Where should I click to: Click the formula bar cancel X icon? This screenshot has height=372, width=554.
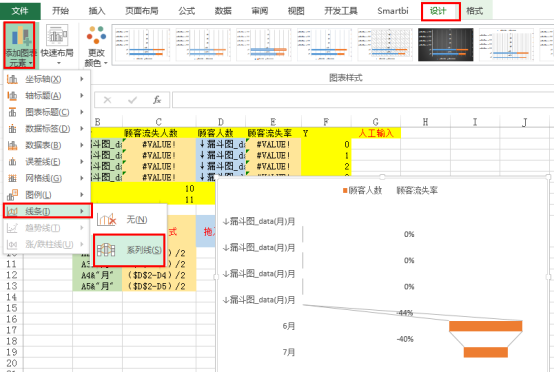coord(107,100)
